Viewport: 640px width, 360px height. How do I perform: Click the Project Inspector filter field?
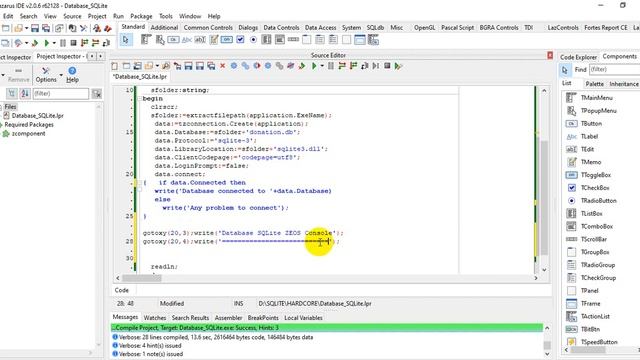[60, 93]
